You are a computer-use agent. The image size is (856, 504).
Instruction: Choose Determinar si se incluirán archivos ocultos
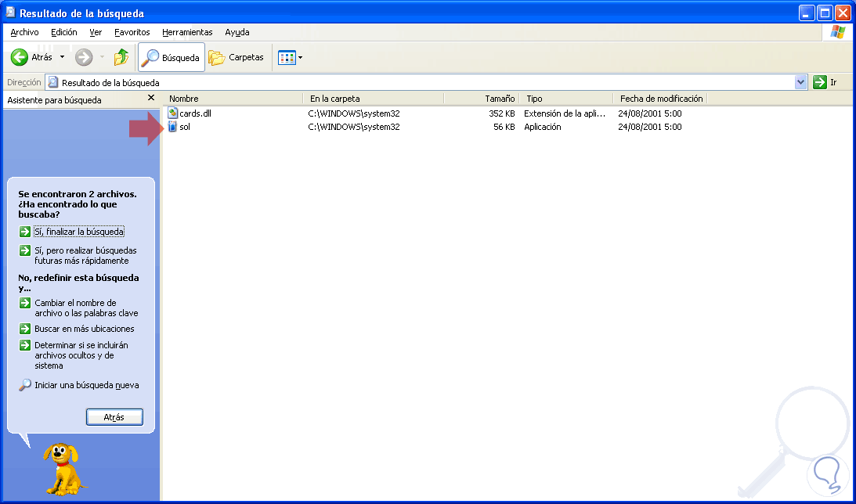point(81,355)
